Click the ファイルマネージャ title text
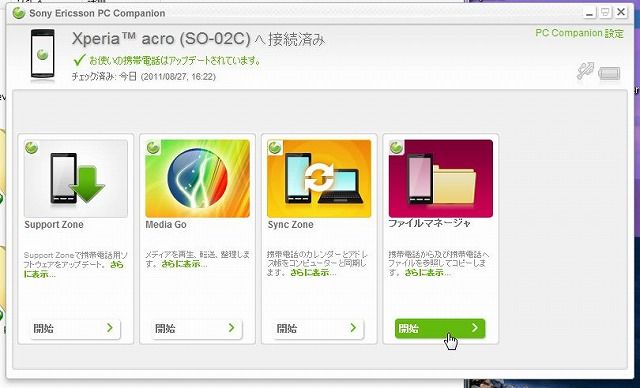This screenshot has width=640, height=388. 429,224
